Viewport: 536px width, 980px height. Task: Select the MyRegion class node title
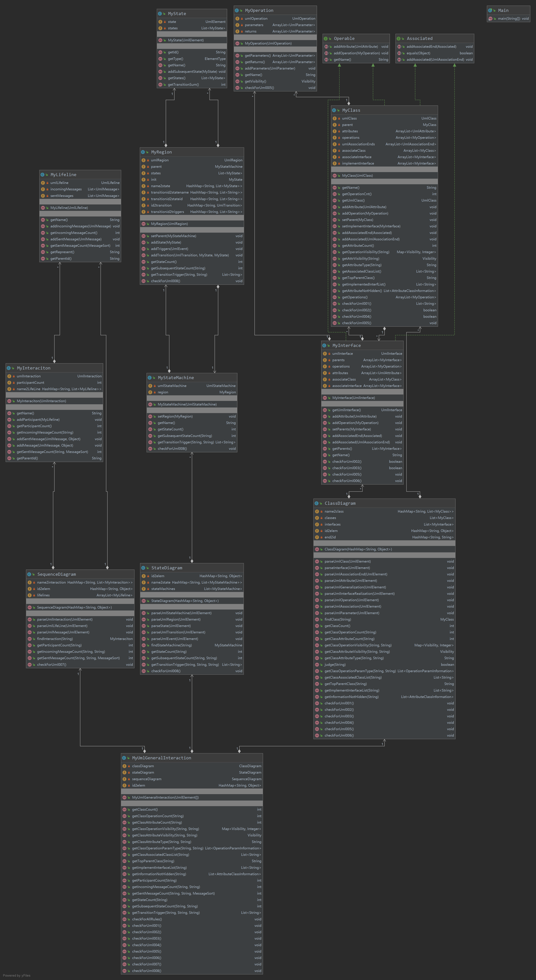161,152
